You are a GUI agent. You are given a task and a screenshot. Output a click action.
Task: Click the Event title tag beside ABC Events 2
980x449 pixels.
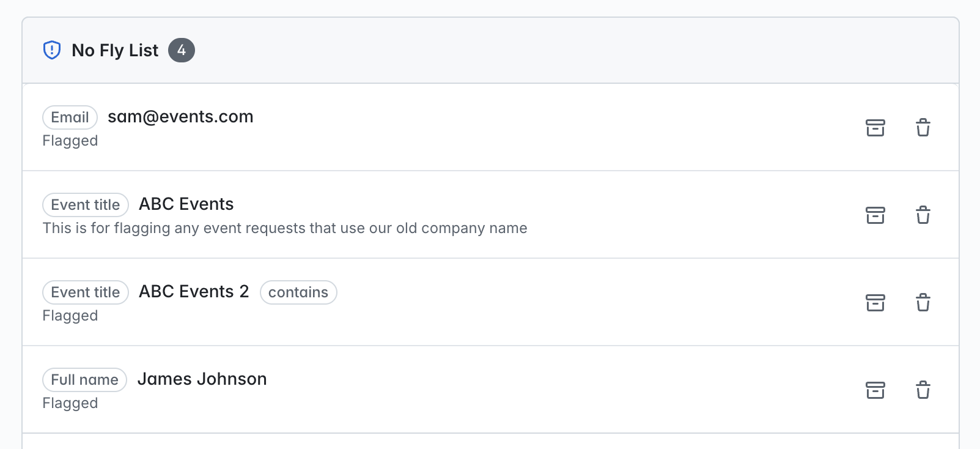click(x=86, y=292)
